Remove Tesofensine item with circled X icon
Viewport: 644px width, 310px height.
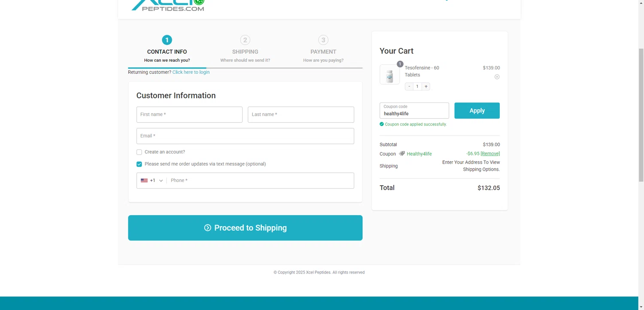click(x=497, y=77)
